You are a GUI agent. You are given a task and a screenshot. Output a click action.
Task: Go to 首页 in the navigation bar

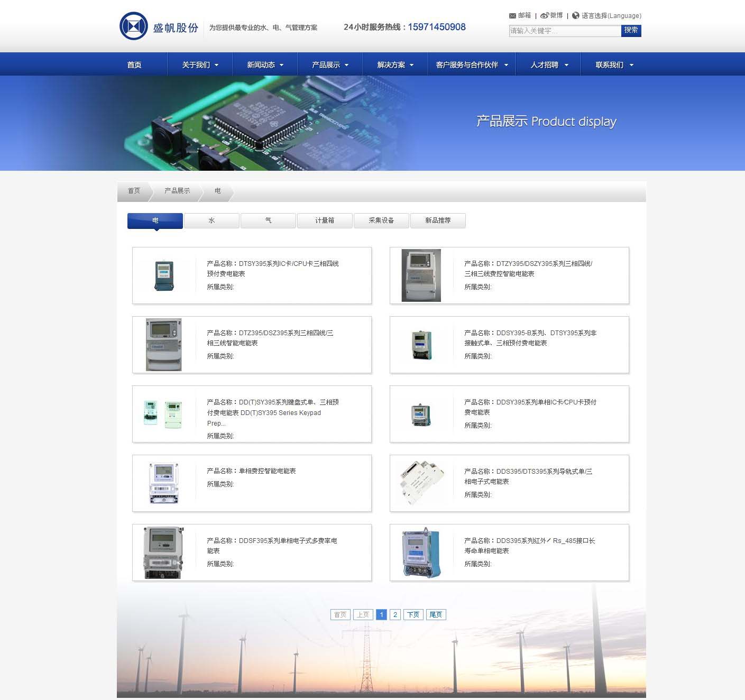[134, 65]
